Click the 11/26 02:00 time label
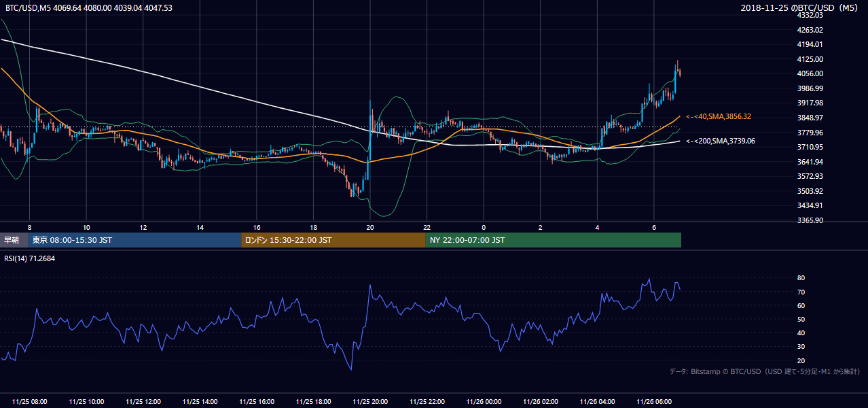The image size is (868, 408). click(540, 402)
